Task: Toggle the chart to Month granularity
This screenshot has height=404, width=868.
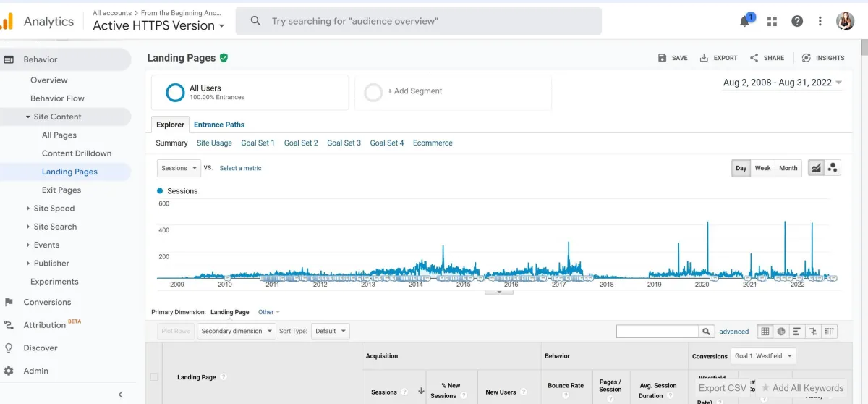Action: [788, 168]
